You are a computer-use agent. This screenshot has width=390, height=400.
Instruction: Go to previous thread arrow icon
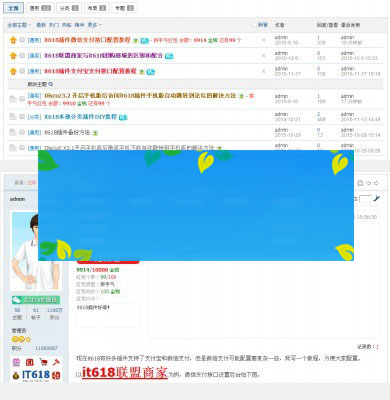(368, 183)
